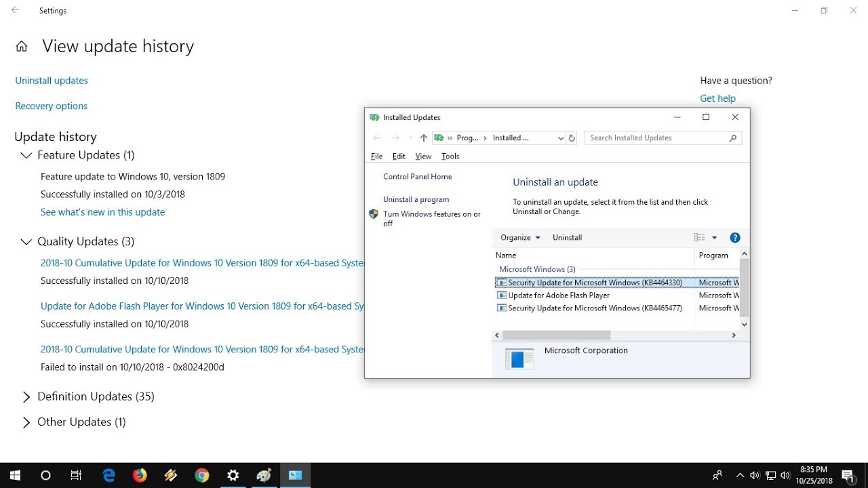Open Settings home via the house icon

[x=22, y=47]
